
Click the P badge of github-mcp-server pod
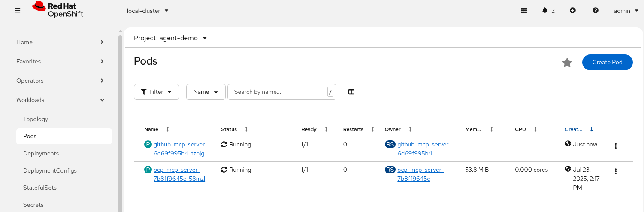148,145
